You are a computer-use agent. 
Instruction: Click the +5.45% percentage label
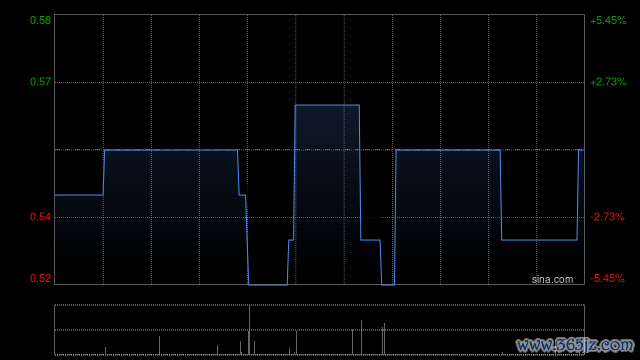click(x=608, y=20)
